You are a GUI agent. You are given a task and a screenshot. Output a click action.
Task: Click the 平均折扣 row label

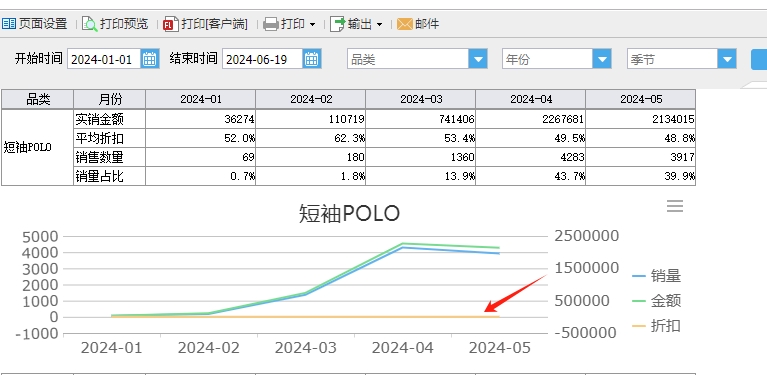click(110, 138)
